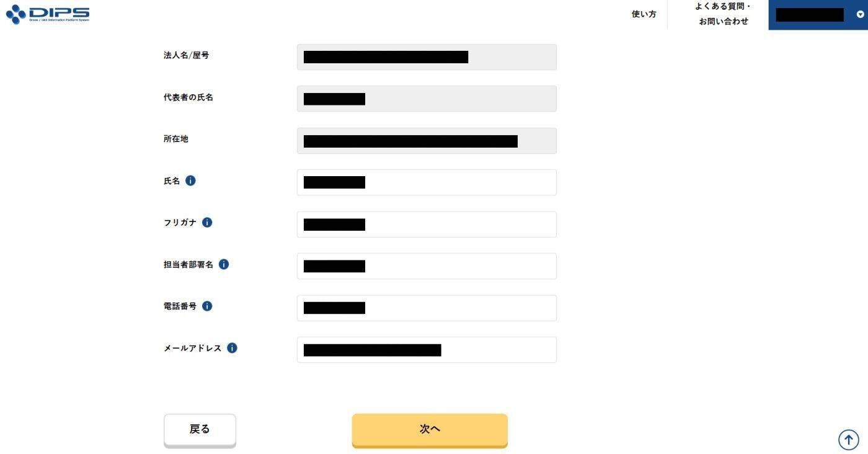This screenshot has height=454, width=868.
Task: Click the info icon beside 電話番号
Action: [x=207, y=306]
